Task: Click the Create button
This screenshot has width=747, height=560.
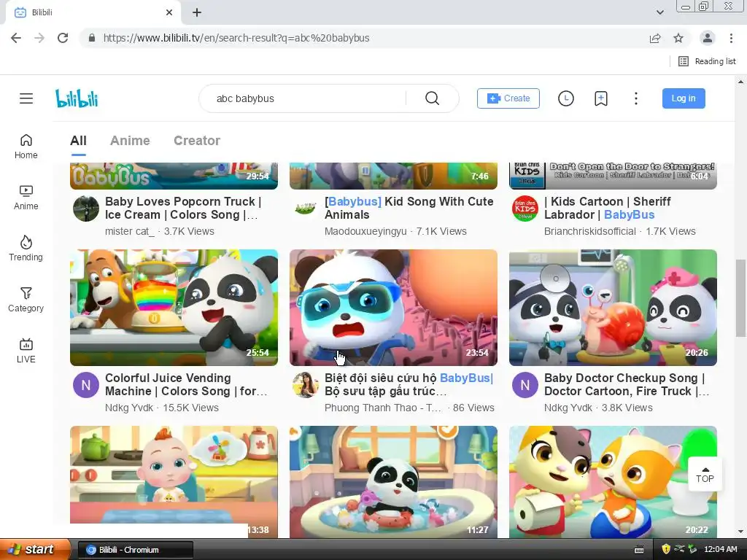Action: click(x=508, y=98)
